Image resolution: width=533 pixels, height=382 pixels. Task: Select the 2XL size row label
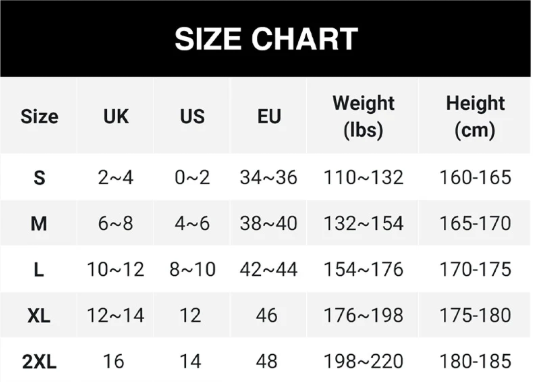[39, 361]
